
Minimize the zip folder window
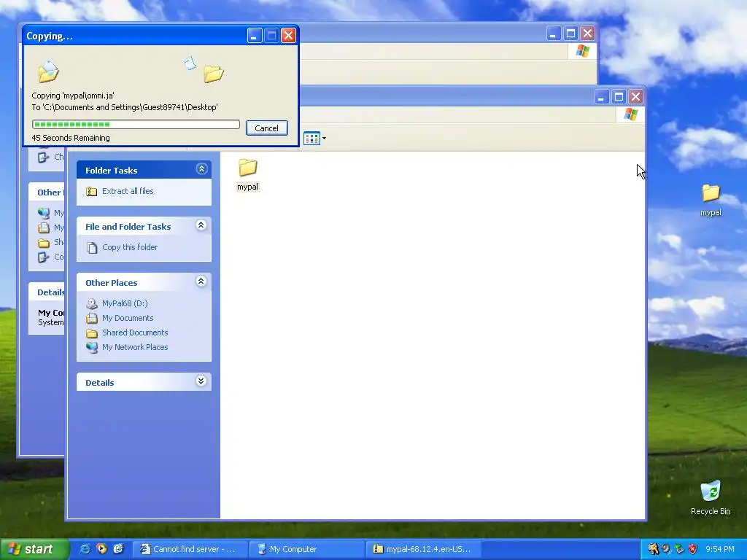(601, 97)
